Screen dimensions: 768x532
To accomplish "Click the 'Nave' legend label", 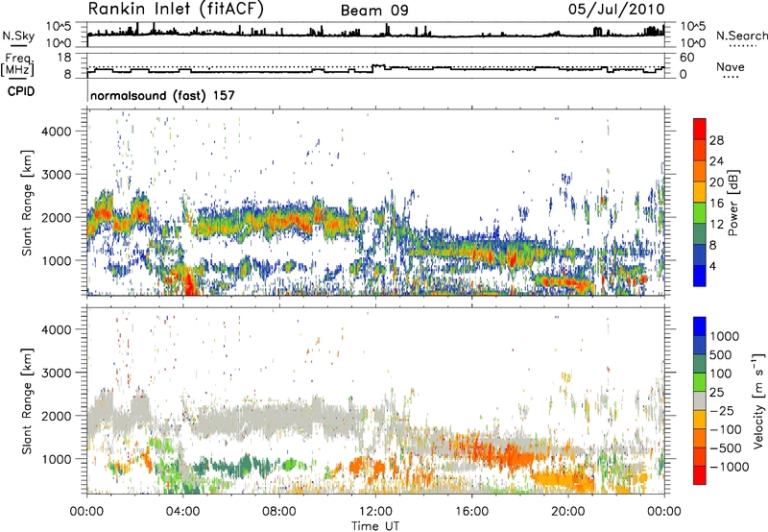I will [x=731, y=66].
